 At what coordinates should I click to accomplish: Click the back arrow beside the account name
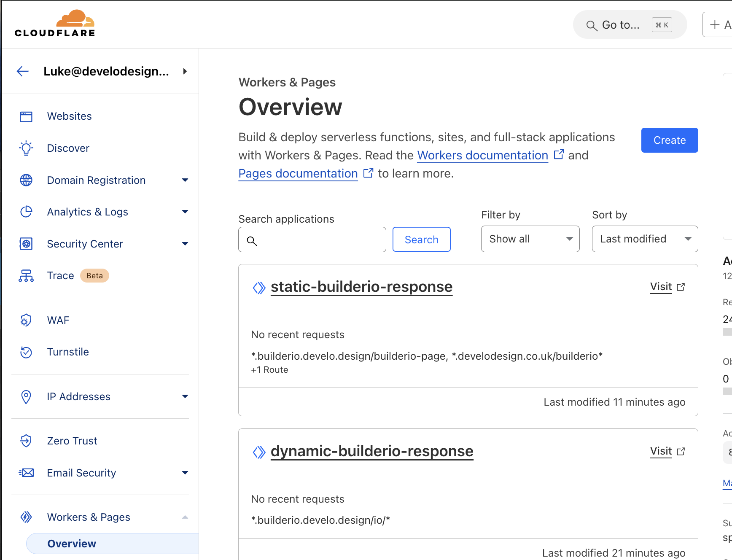point(23,71)
